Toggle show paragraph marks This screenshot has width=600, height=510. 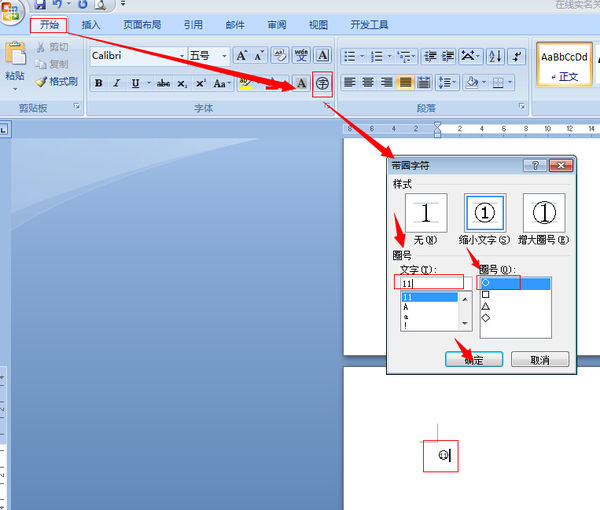point(517,57)
